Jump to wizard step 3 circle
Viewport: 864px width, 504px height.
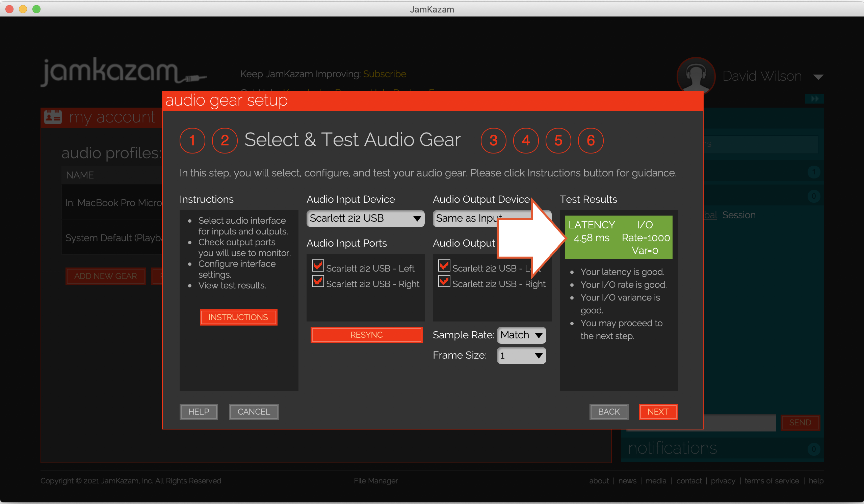[x=493, y=141]
